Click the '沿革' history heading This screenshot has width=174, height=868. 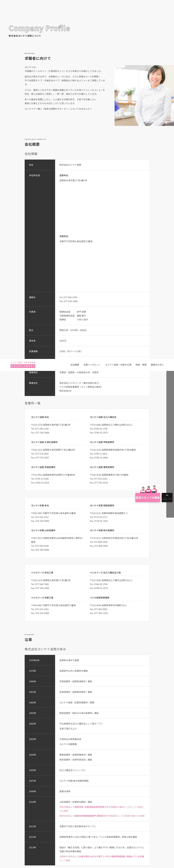(x=28, y=640)
